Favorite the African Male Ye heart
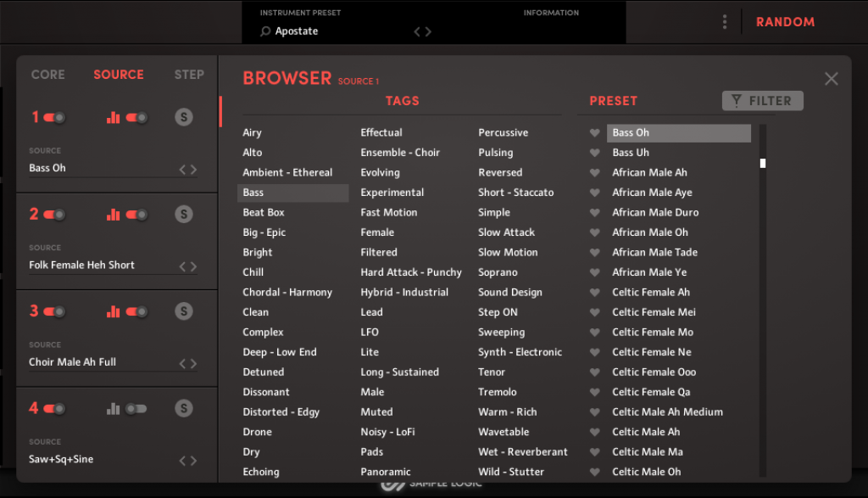868x498 pixels. pos(594,272)
